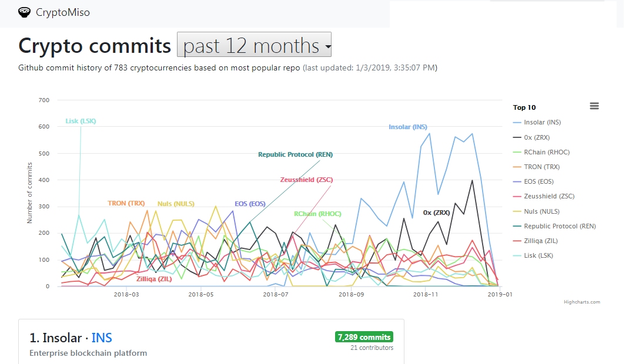Toggle EOS (EOS) series in legend

tap(533, 181)
